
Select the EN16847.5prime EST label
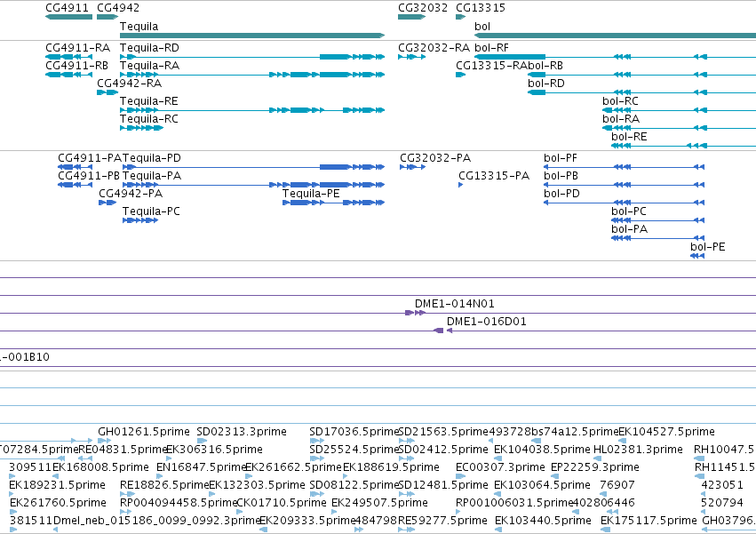click(x=201, y=467)
